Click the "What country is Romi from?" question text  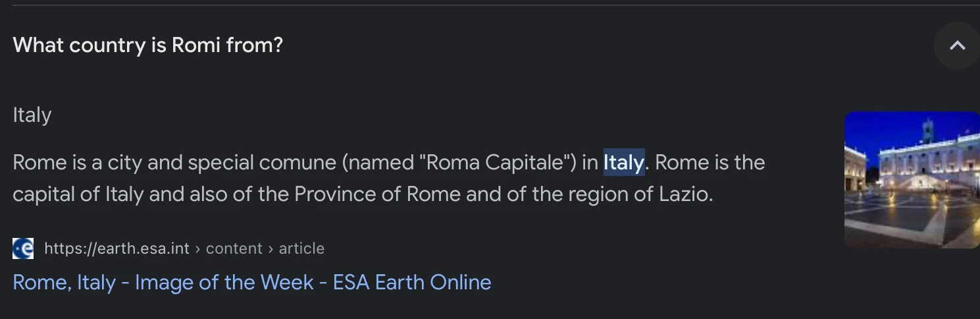pyautogui.click(x=148, y=45)
